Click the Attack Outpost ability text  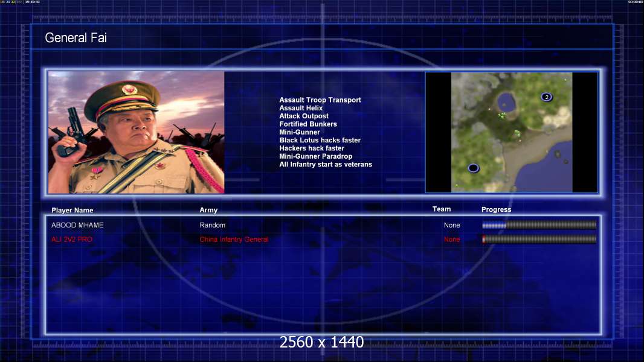click(x=303, y=116)
